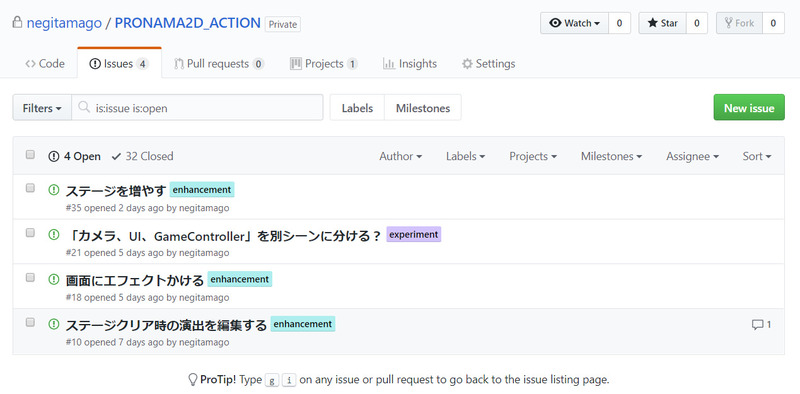This screenshot has width=800, height=394.
Task: Click the Star button for this repository
Action: coord(662,23)
